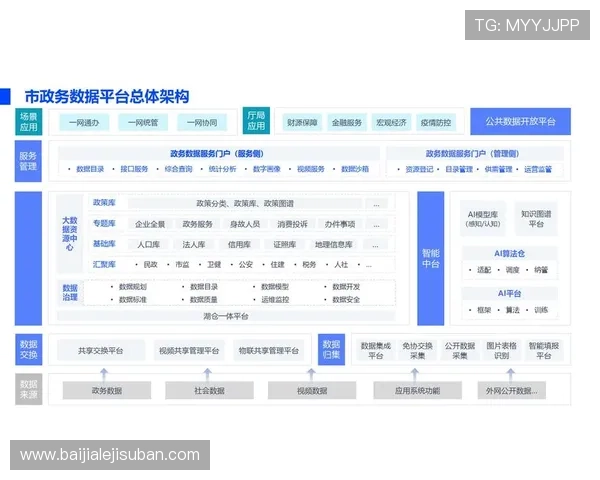
Task: Select the 资源登记 item
Action: coord(419,169)
